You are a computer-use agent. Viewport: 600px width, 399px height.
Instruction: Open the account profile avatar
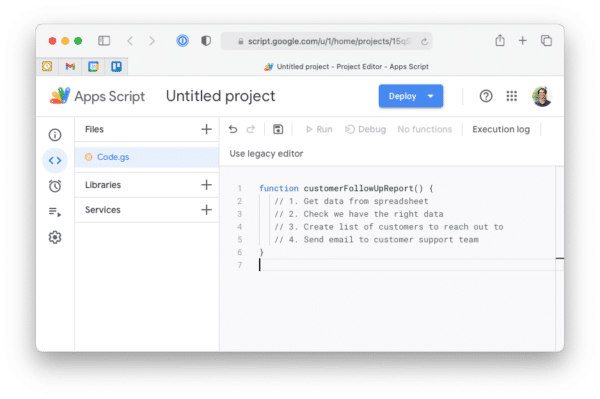click(542, 96)
